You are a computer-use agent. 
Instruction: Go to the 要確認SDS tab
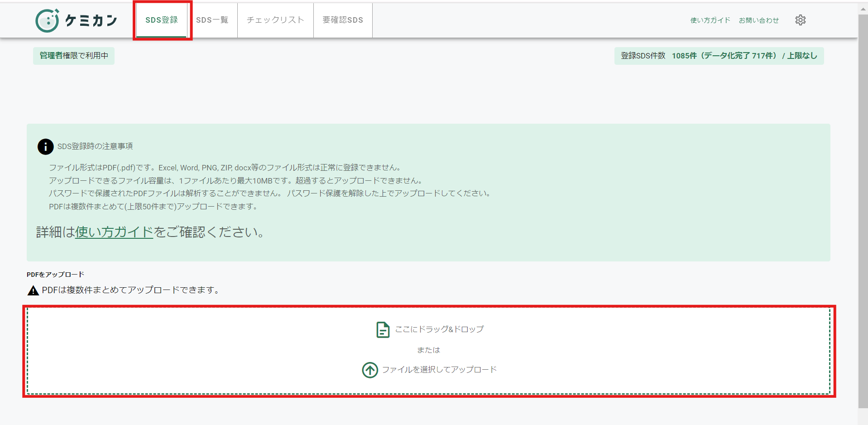pyautogui.click(x=343, y=20)
